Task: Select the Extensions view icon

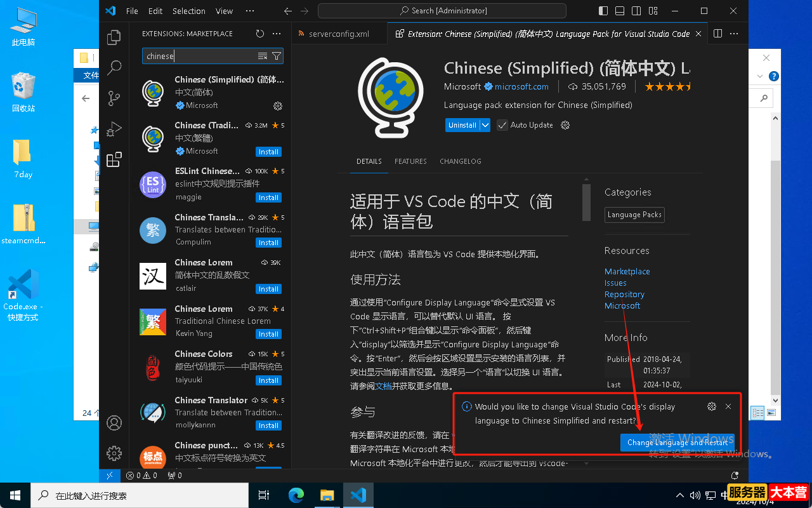Action: [x=114, y=159]
